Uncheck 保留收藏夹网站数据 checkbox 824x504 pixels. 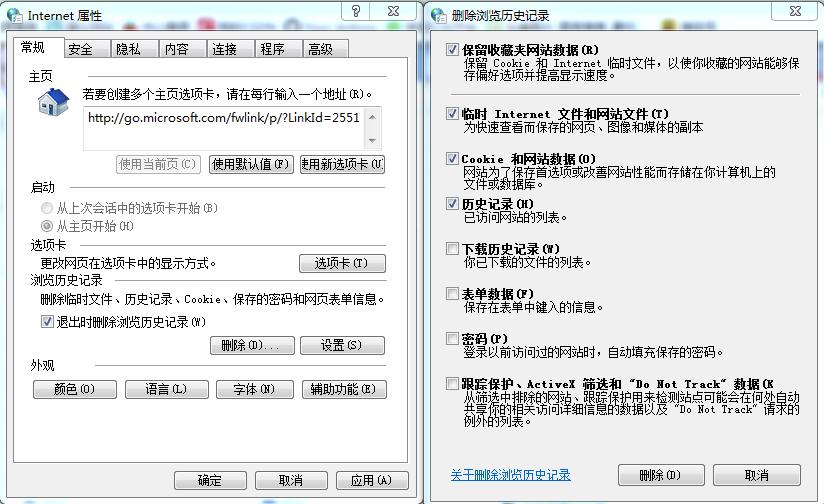point(452,49)
